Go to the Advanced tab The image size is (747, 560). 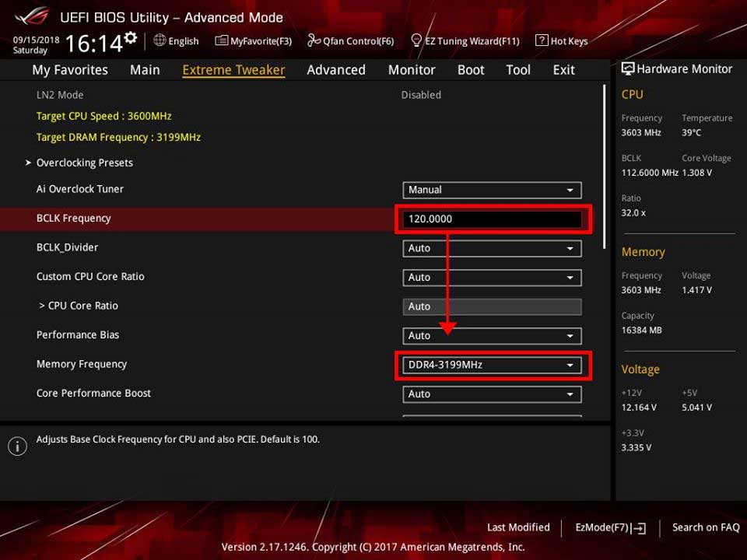tap(336, 70)
